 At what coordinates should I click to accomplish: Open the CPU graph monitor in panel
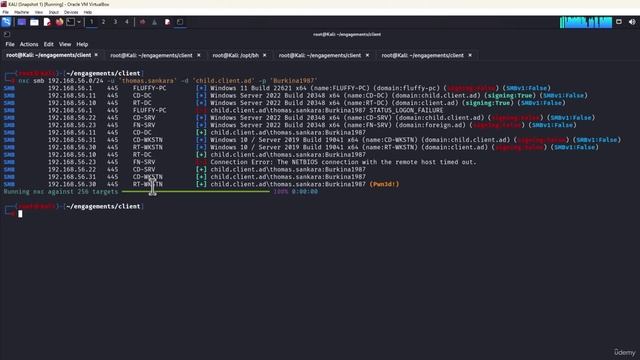click(x=586, y=22)
